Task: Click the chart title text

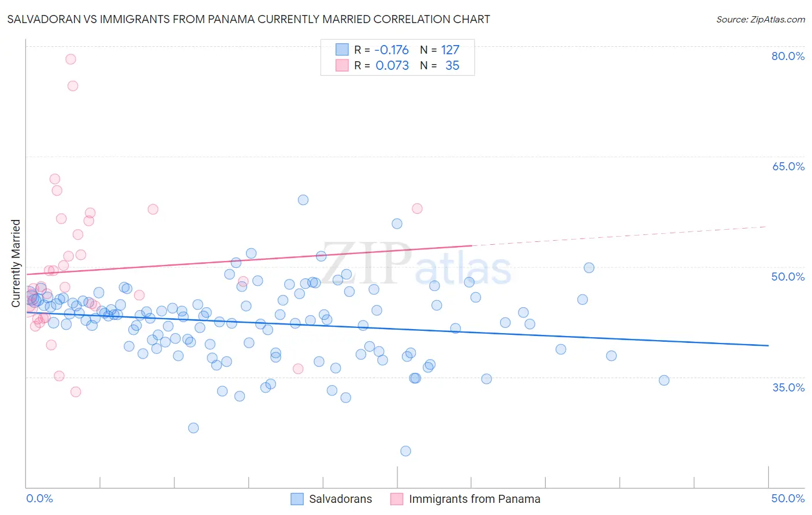Action: click(248, 19)
